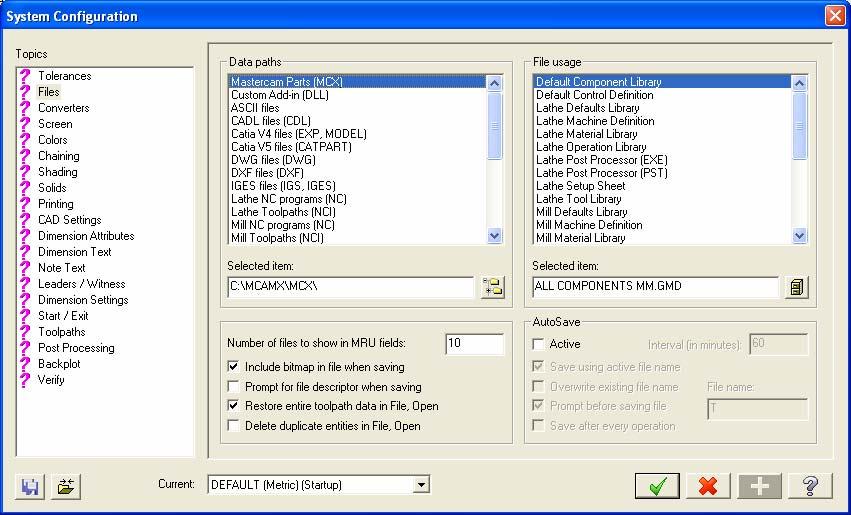This screenshot has height=515, width=851.
Task: Click the green checkmark OK button
Action: coord(657,486)
